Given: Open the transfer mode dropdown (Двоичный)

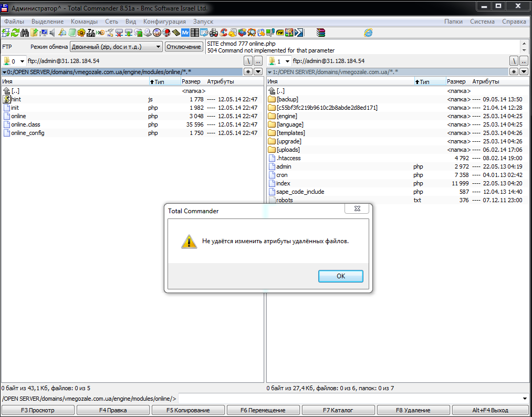Looking at the screenshot, I should [116, 47].
